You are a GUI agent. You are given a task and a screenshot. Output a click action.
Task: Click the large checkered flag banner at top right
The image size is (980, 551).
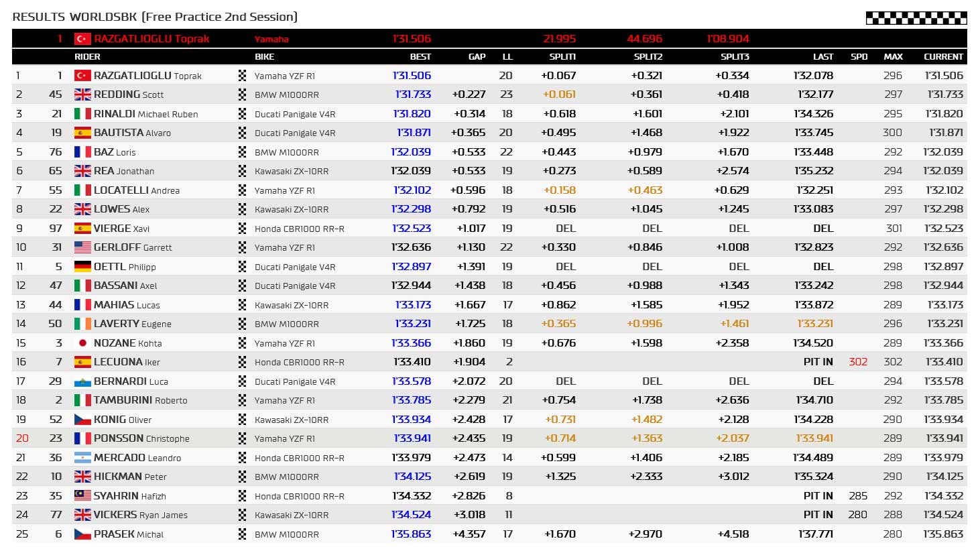point(916,18)
